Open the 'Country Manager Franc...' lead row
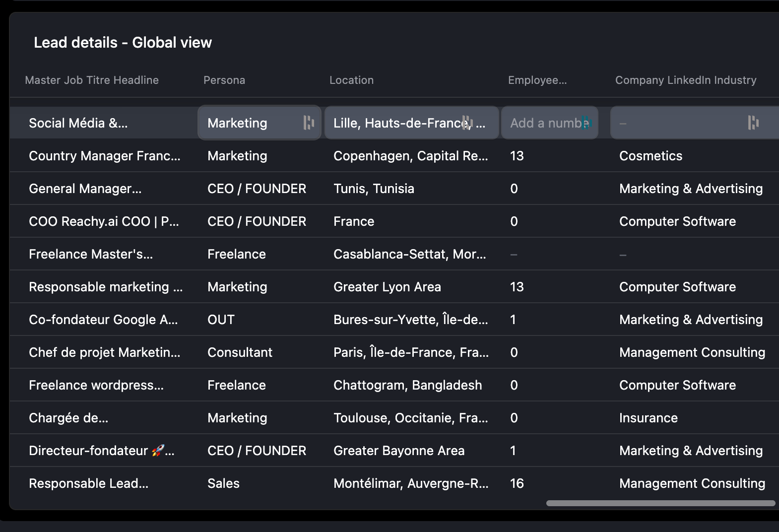 coord(104,156)
